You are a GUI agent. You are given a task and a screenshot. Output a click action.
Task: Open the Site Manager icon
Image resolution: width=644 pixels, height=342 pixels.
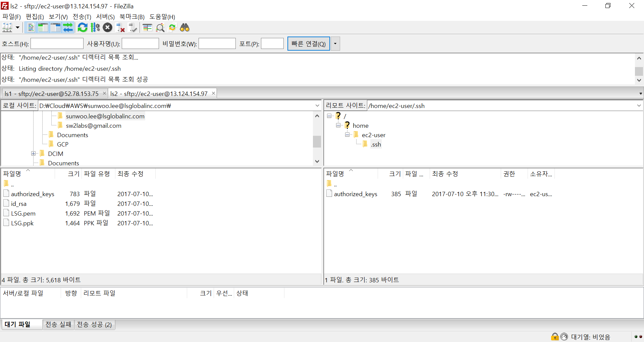pos(7,27)
